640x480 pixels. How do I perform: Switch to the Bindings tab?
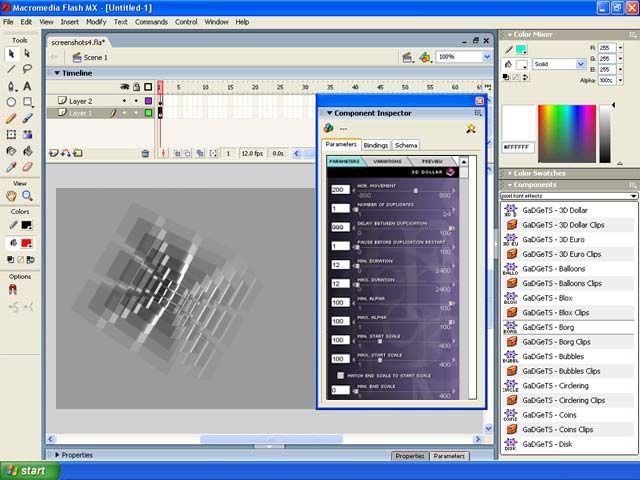click(375, 145)
